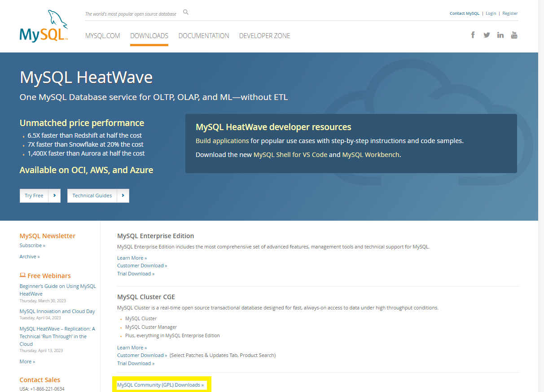Click the arrow beside Technical Guides
The width and height of the screenshot is (544, 392).
[123, 196]
